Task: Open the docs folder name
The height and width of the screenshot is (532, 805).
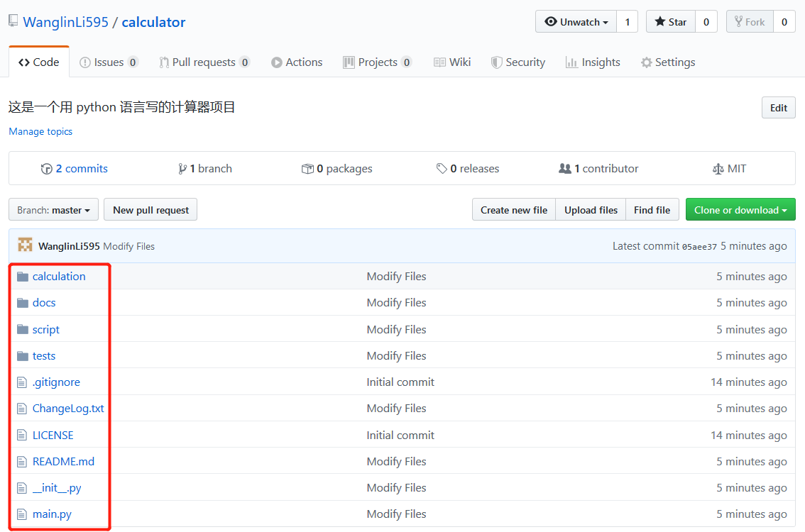Action: click(x=44, y=303)
